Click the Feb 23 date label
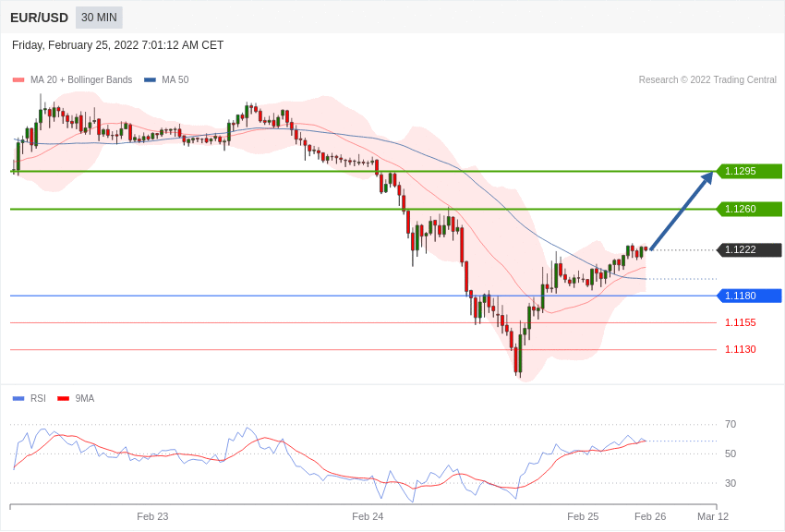785x532 pixels. [152, 516]
